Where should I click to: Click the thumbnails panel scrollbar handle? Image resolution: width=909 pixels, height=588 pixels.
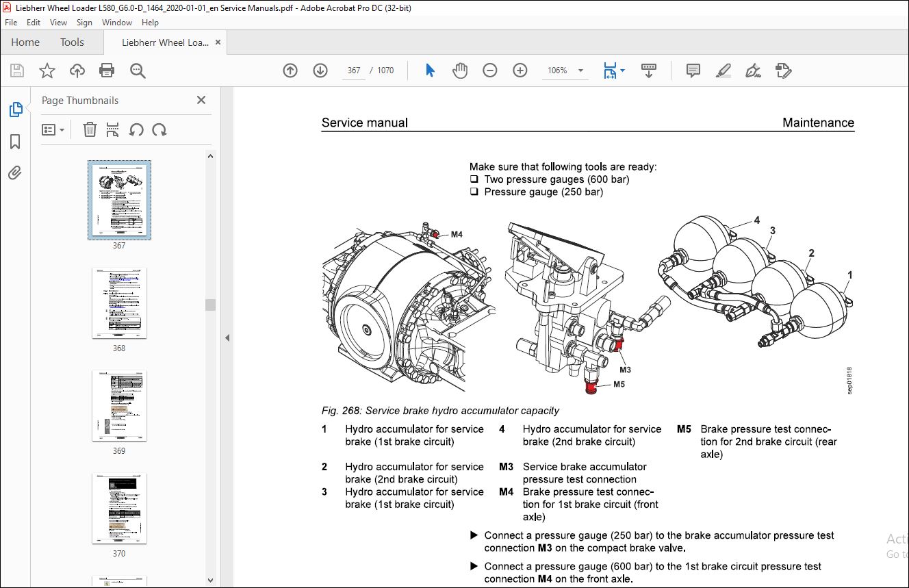[x=211, y=305]
